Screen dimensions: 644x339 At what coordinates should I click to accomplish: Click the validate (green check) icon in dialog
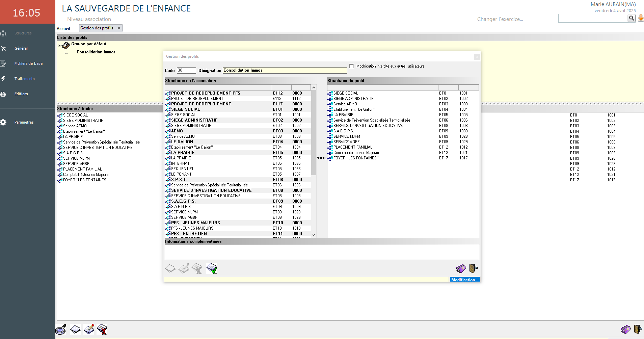(x=212, y=268)
